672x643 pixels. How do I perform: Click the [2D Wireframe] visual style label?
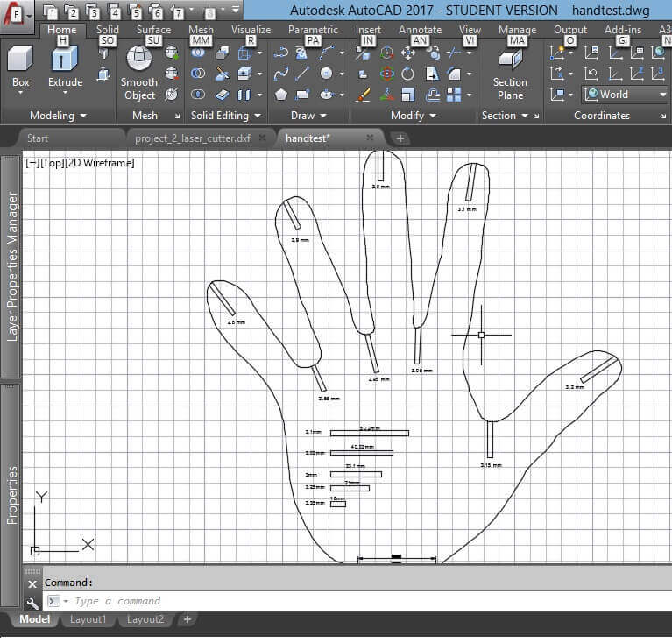click(99, 163)
